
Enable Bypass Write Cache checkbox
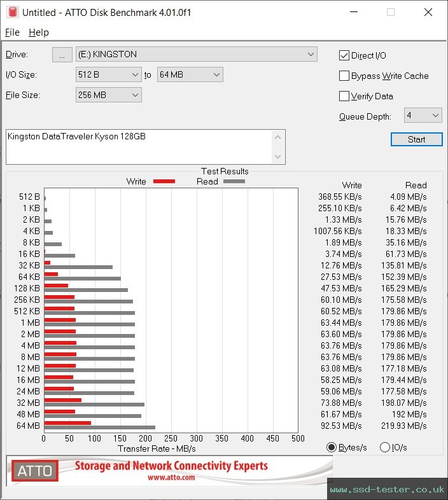click(344, 76)
